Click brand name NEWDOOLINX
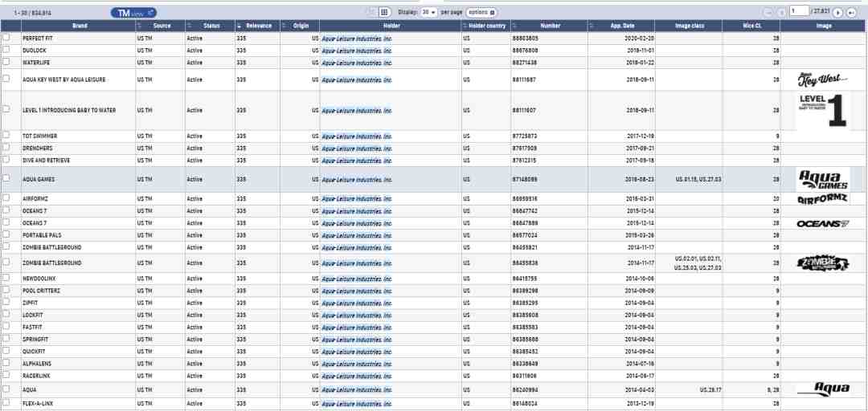Image resolution: width=868 pixels, height=411 pixels. click(x=39, y=279)
